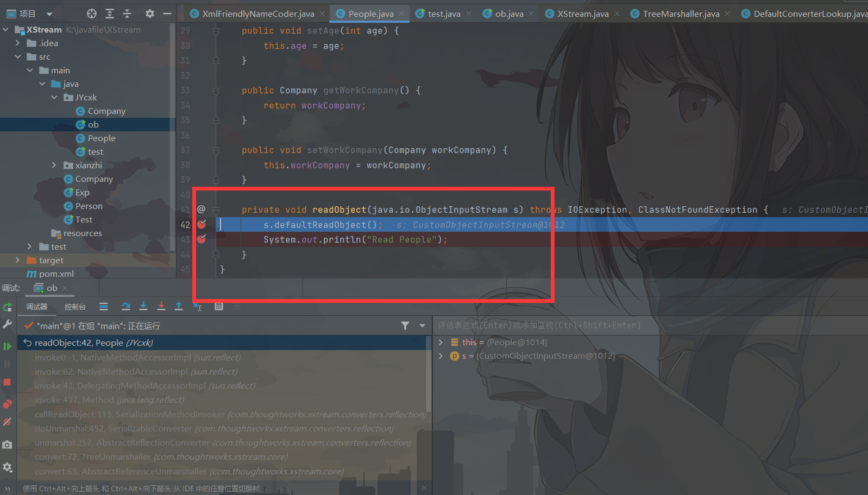Screen dimensions: 868x495
Task: Click the Resume Program button
Action: pyautogui.click(x=7, y=346)
